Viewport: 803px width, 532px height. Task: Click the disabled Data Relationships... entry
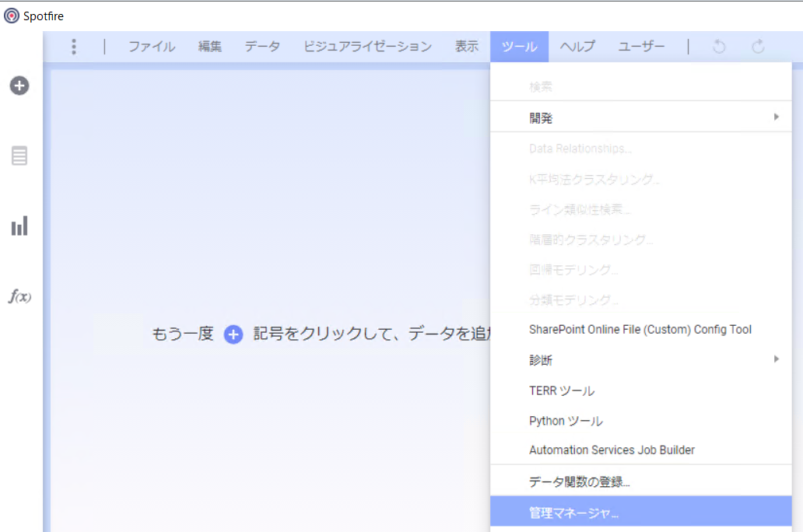(640, 149)
